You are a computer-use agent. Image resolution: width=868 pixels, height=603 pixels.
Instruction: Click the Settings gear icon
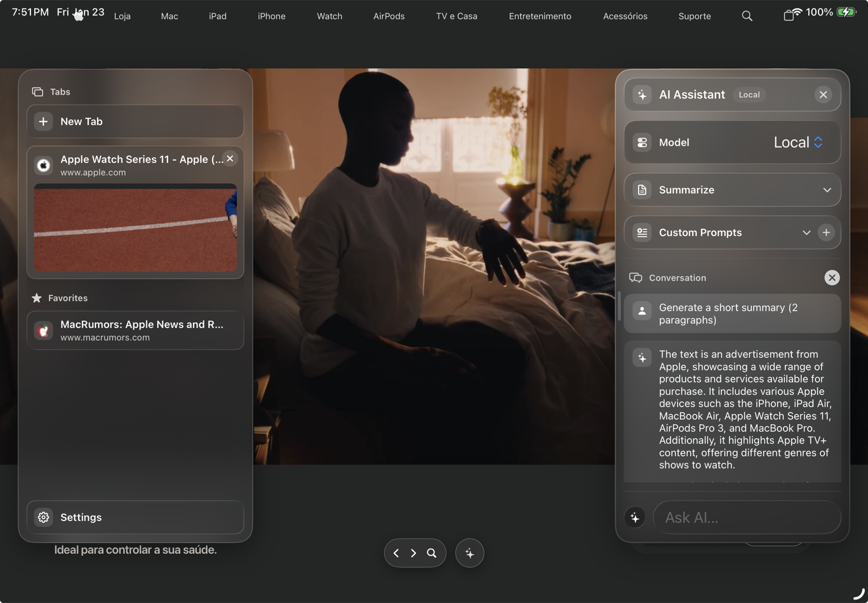click(43, 517)
